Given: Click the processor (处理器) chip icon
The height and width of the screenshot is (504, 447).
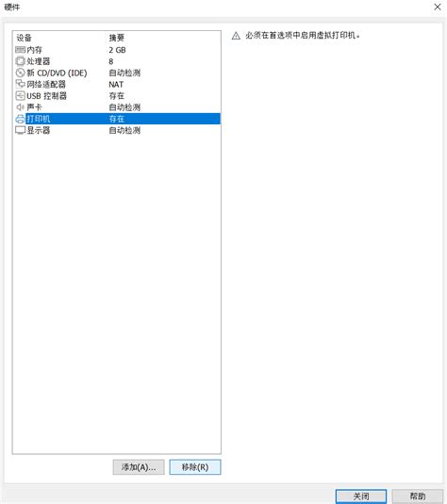Looking at the screenshot, I should [x=20, y=61].
